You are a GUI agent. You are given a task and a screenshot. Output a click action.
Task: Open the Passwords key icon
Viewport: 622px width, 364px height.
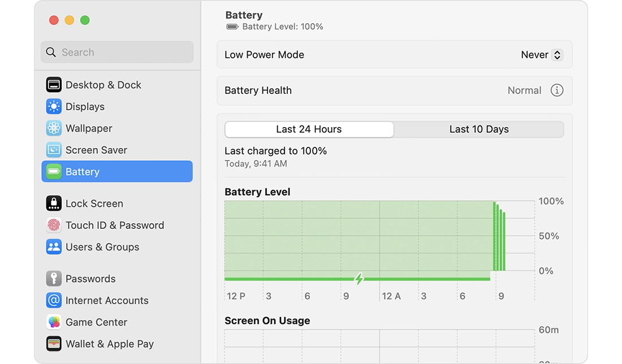point(54,279)
